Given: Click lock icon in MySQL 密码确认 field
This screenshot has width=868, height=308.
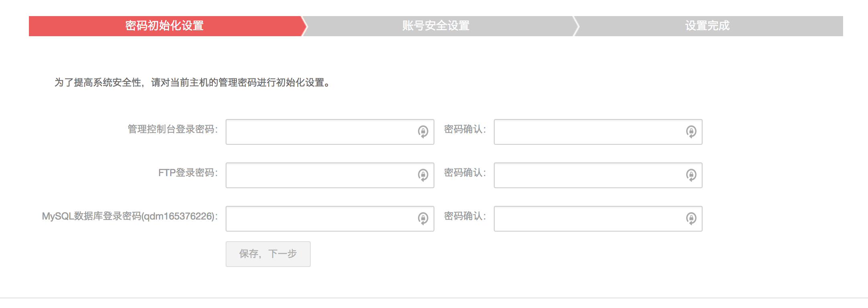Looking at the screenshot, I should (x=691, y=218).
